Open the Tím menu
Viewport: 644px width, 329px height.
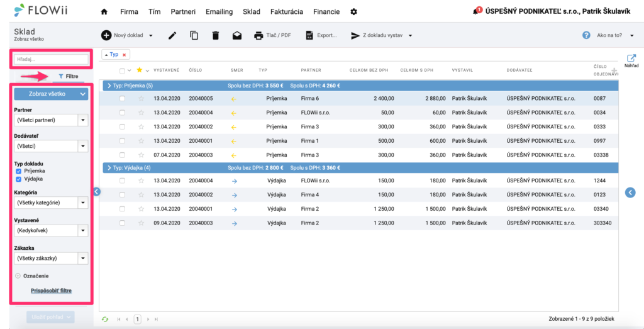point(155,12)
